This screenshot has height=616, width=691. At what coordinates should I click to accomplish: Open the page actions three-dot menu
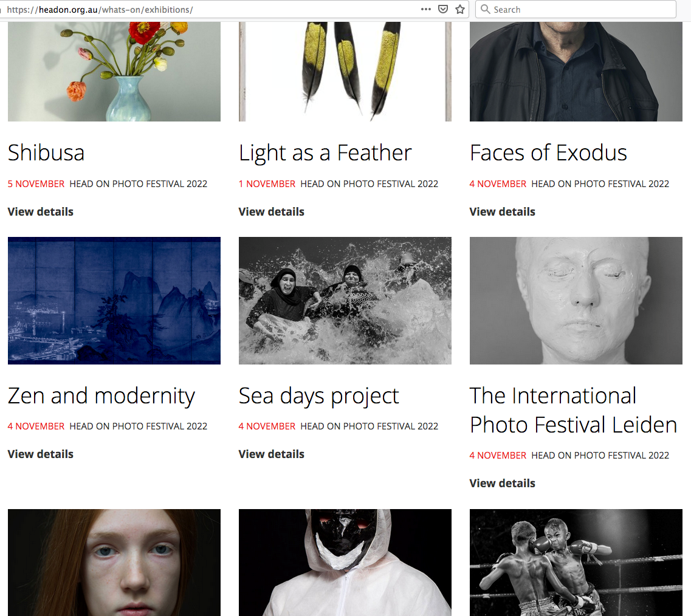pyautogui.click(x=425, y=9)
